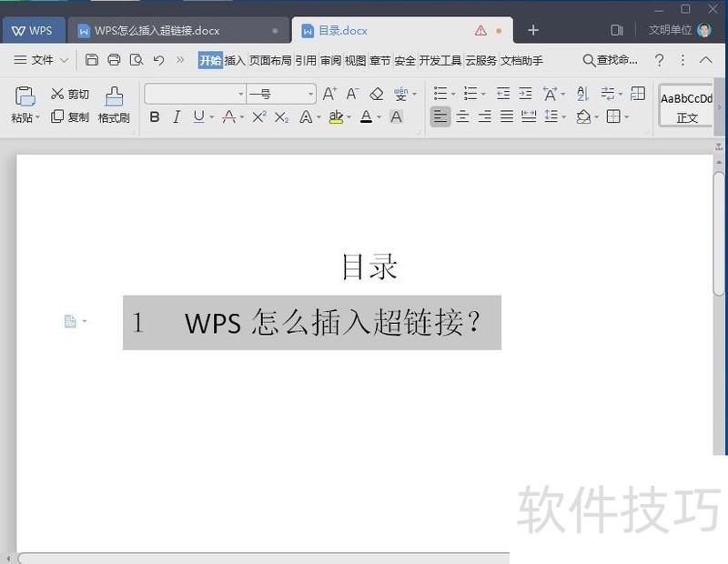Center align the selected text
Screen dimensions: 728x564
pos(462,116)
